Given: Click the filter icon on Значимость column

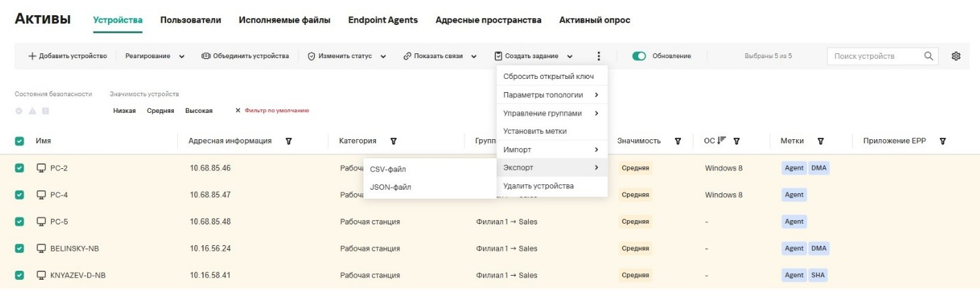Looking at the screenshot, I should pos(679,141).
